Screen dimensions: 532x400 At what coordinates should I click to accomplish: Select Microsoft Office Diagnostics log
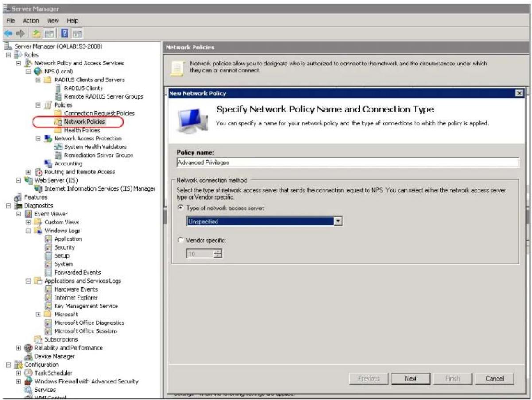click(89, 323)
